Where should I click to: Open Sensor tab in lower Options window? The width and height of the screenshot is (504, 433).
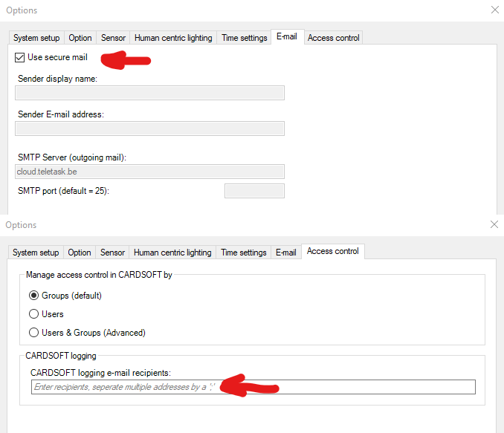(112, 253)
